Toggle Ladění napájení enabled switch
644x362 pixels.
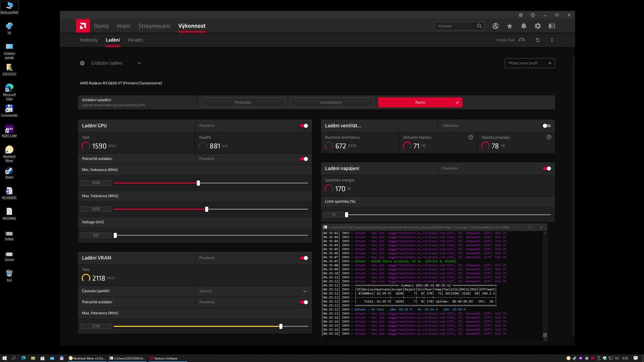pyautogui.click(x=547, y=168)
